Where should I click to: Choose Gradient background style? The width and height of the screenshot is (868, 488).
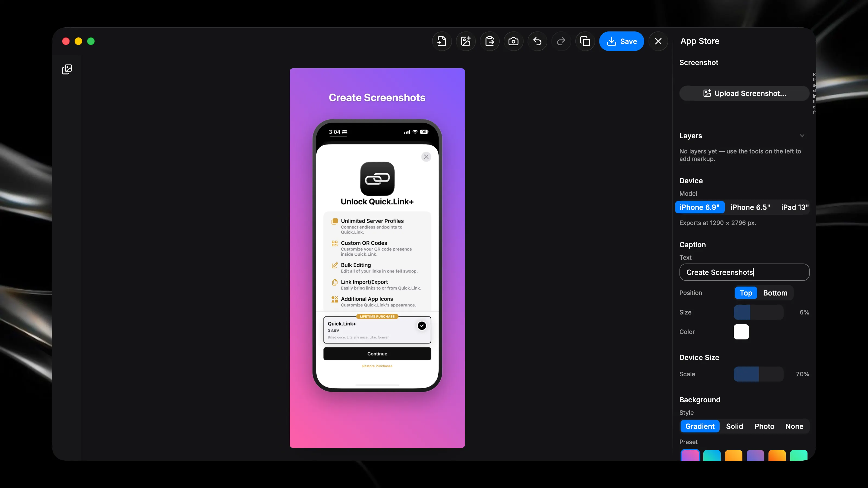(700, 426)
